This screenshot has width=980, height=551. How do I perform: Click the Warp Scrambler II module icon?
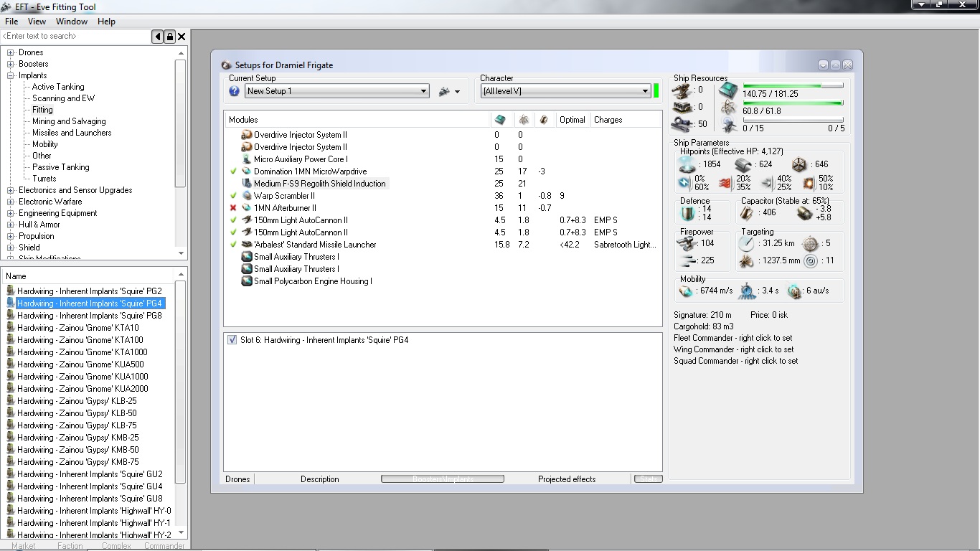pyautogui.click(x=247, y=196)
